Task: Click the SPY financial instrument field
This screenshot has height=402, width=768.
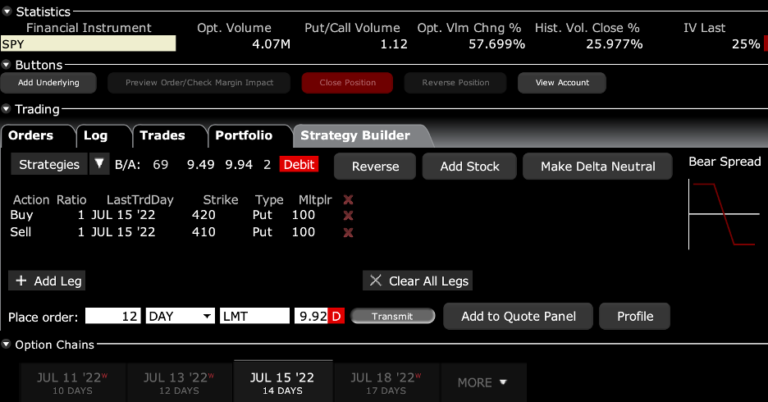Action: point(88,44)
